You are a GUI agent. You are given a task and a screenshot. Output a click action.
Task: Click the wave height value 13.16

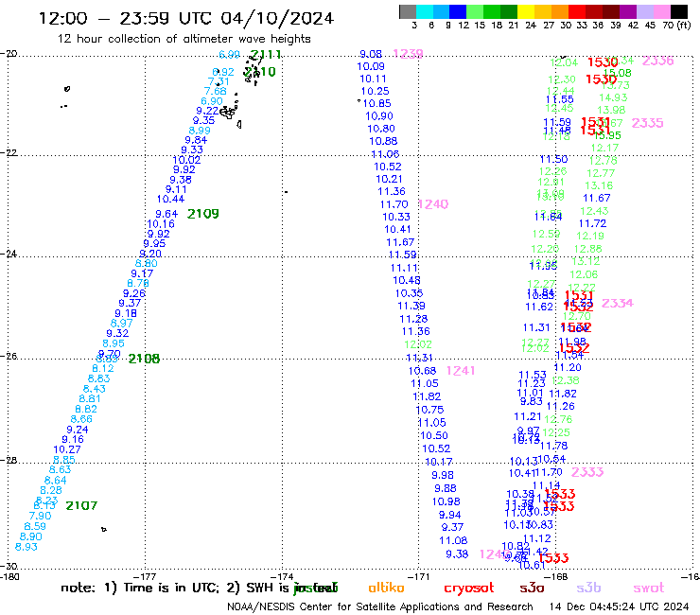click(599, 185)
